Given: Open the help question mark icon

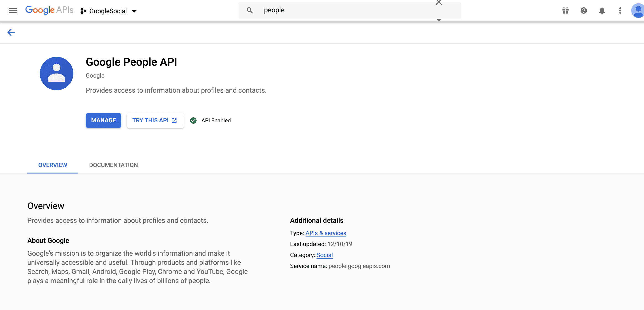Looking at the screenshot, I should pyautogui.click(x=584, y=11).
